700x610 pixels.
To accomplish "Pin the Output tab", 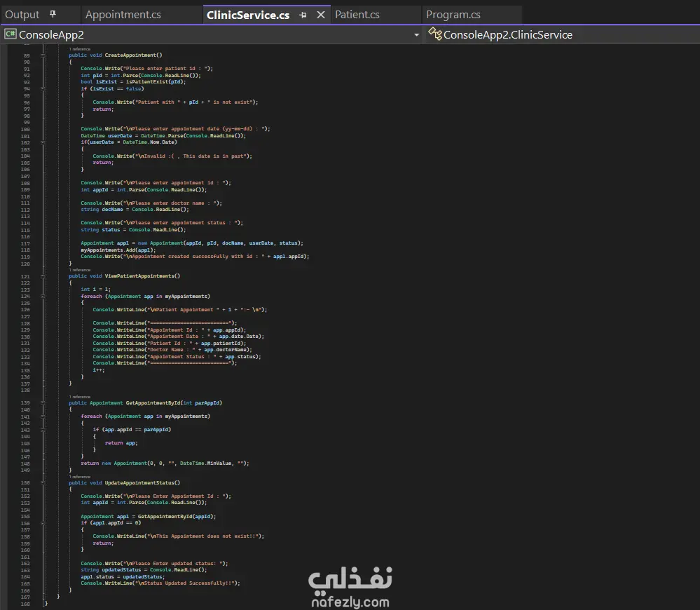I will [53, 14].
